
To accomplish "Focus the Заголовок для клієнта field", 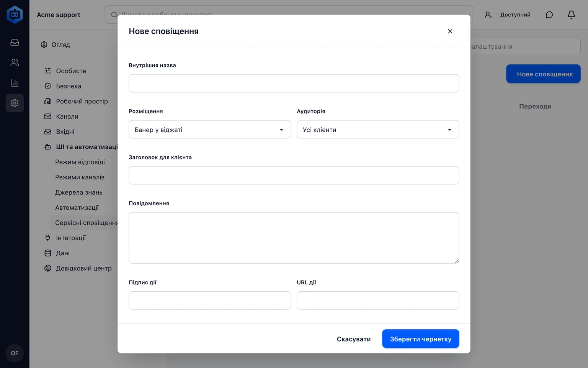I will 294,175.
